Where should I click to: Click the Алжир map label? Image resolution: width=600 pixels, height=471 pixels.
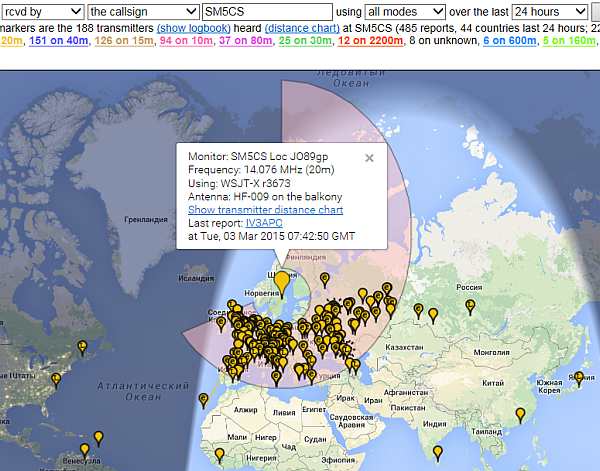tap(245, 410)
